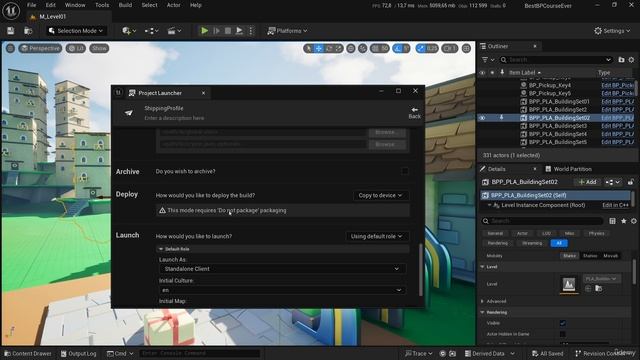Click the eject/launch playback icon

tap(240, 31)
